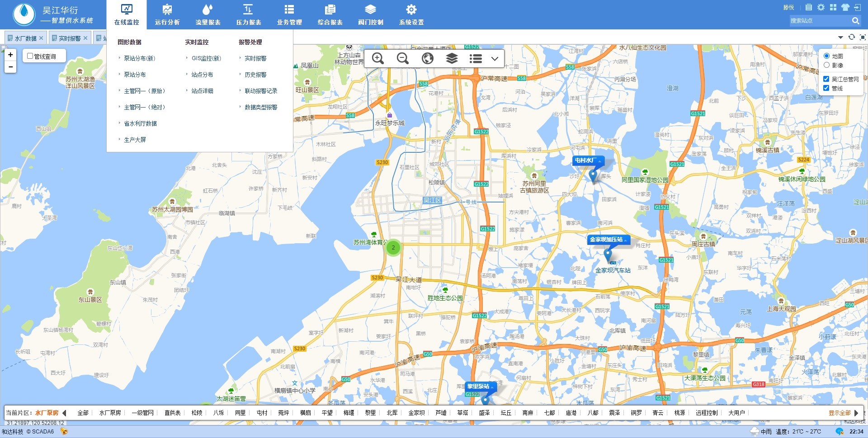Close the 实时报警 tab

click(85, 38)
